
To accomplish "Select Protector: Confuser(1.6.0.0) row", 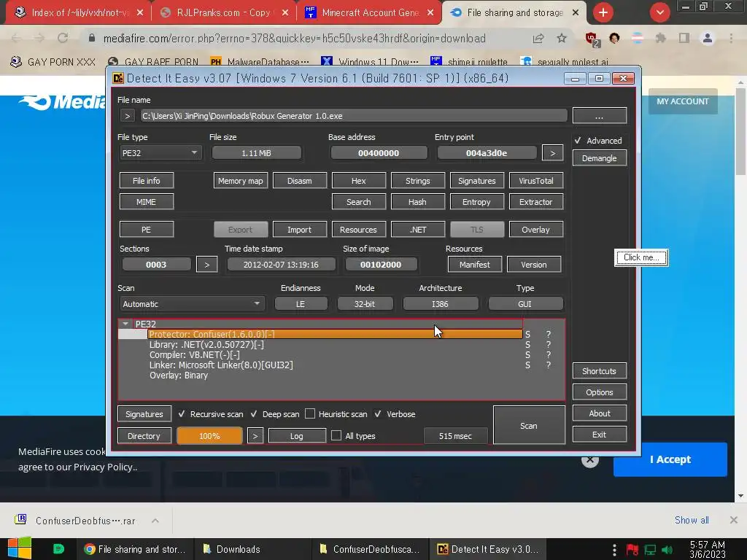I will tap(336, 334).
